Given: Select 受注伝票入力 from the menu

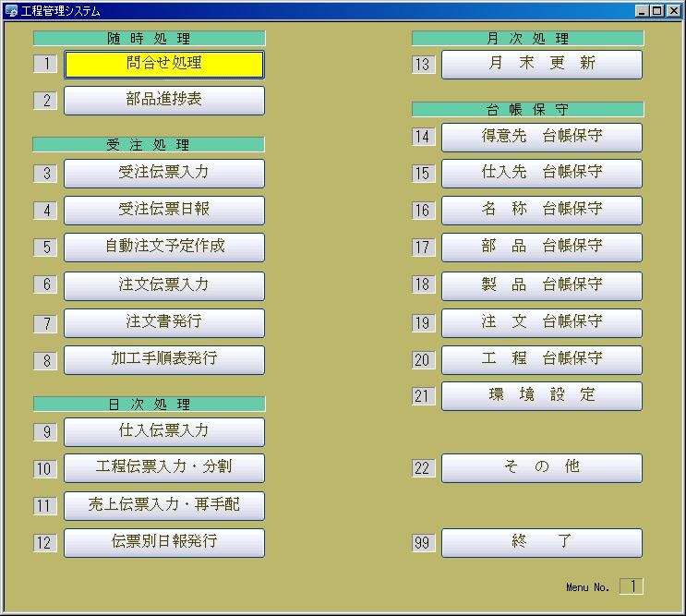Looking at the screenshot, I should coord(163,174).
